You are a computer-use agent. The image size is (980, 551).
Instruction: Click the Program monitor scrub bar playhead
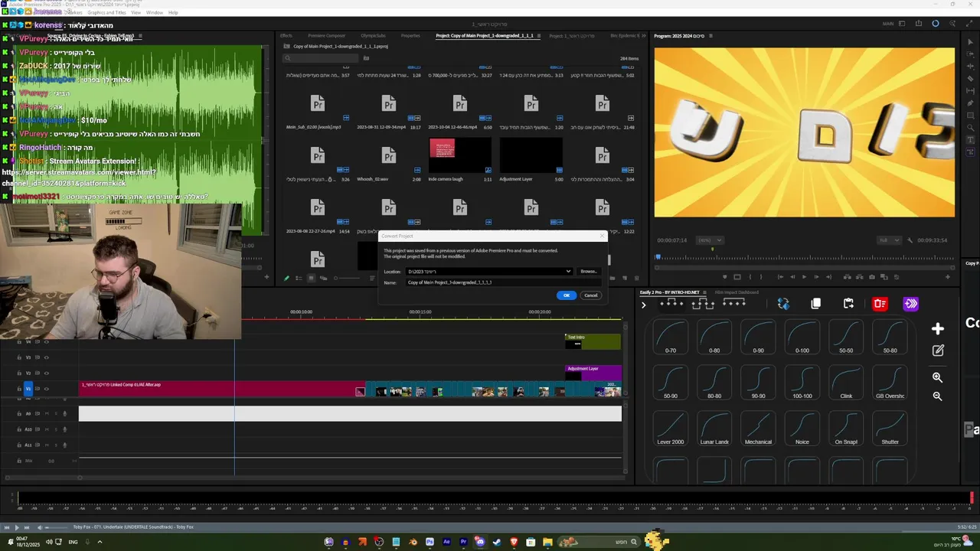click(x=658, y=257)
